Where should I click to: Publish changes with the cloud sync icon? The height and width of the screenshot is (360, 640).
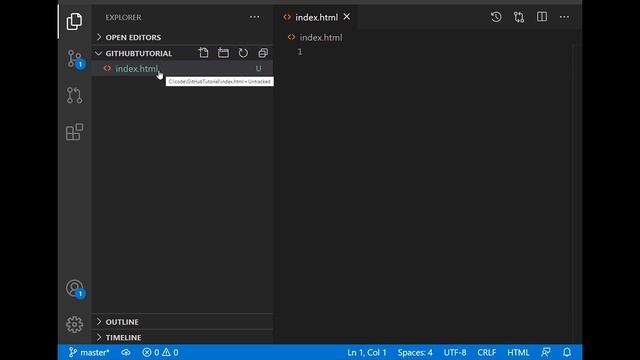(126, 352)
